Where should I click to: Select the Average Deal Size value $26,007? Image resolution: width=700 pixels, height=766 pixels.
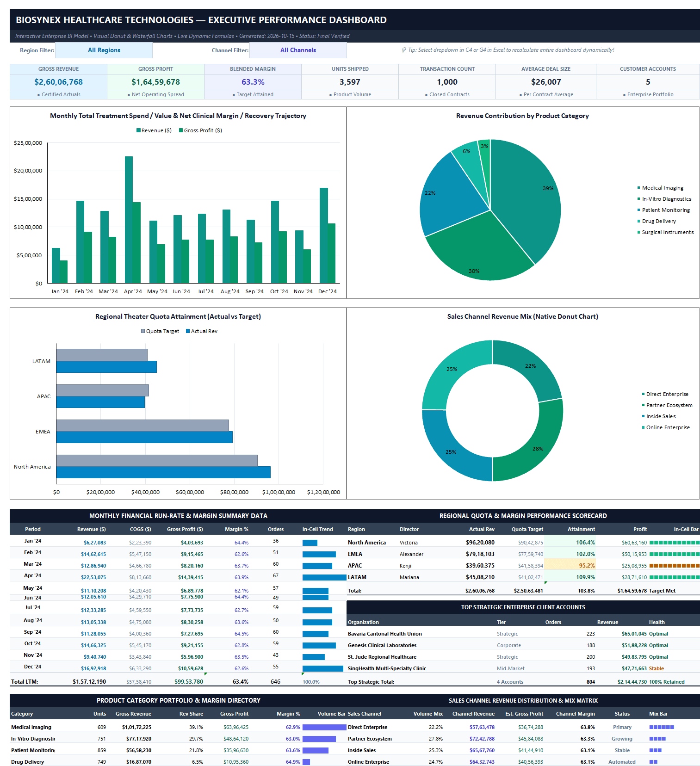click(546, 82)
